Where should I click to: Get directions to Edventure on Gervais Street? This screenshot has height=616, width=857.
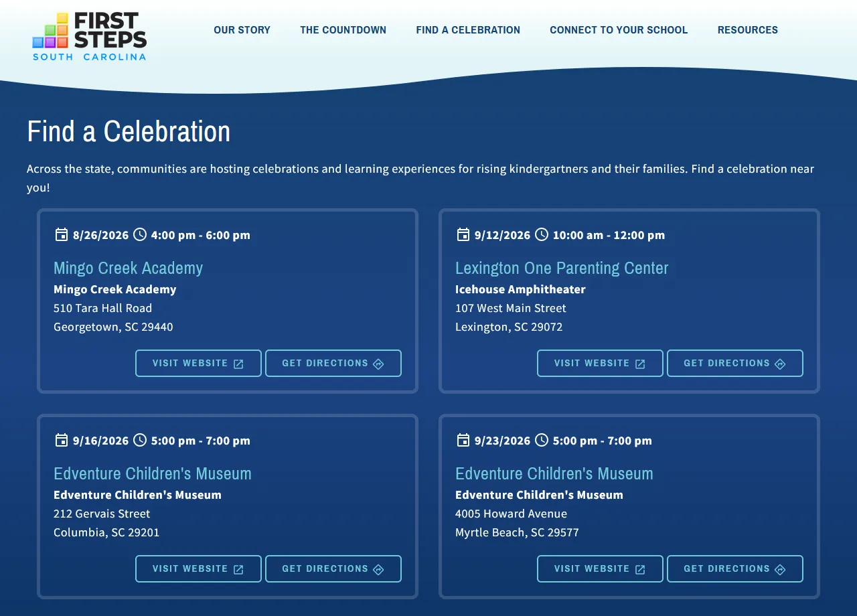333,569
